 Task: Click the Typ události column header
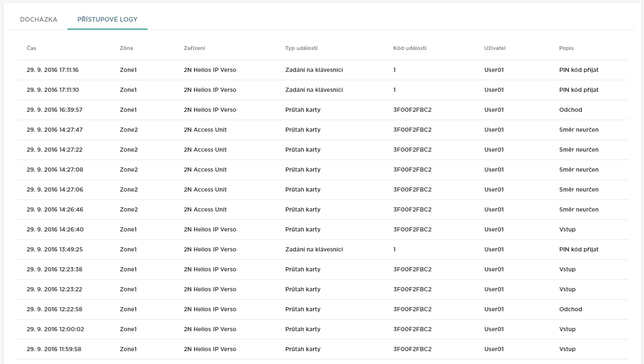click(x=301, y=48)
